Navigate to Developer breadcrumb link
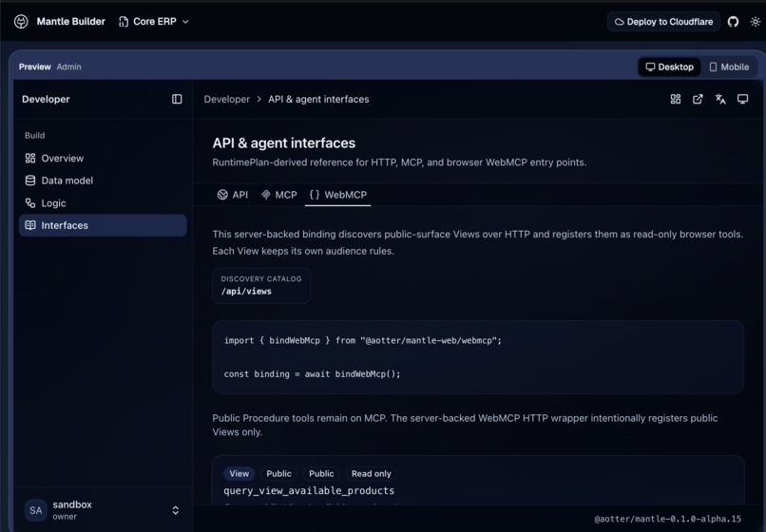 (x=227, y=99)
